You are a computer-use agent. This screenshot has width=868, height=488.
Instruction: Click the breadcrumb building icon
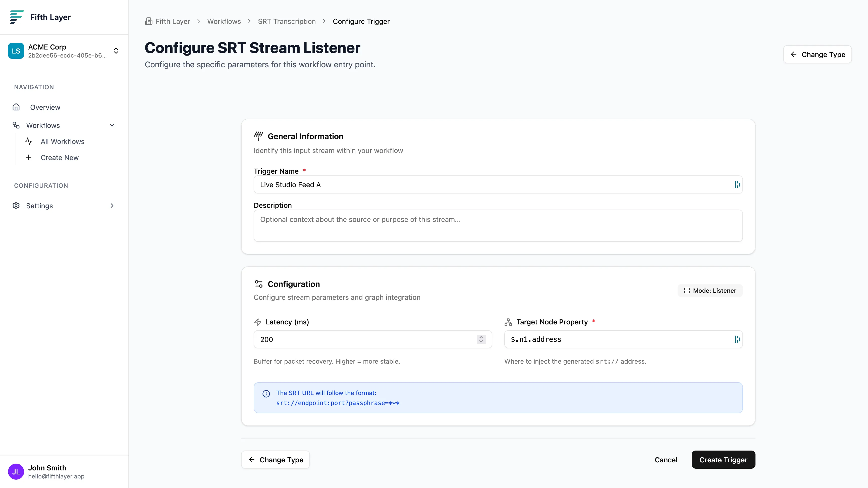point(149,21)
